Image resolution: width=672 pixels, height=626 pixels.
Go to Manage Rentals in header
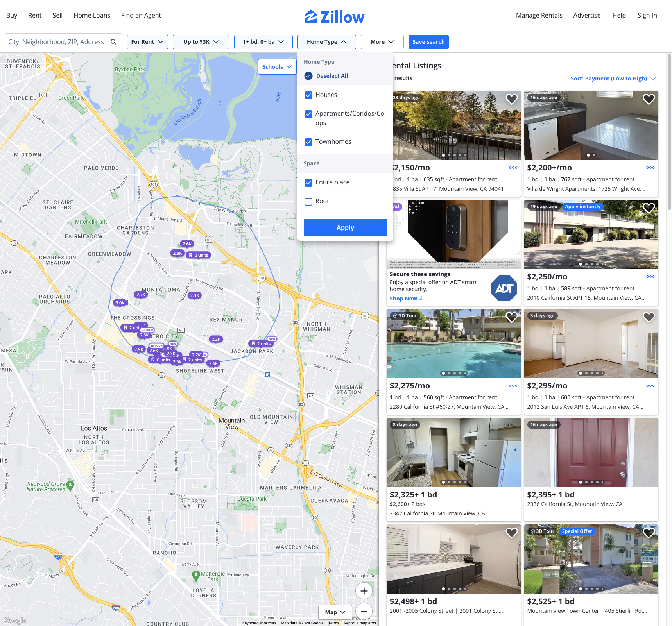coord(539,15)
